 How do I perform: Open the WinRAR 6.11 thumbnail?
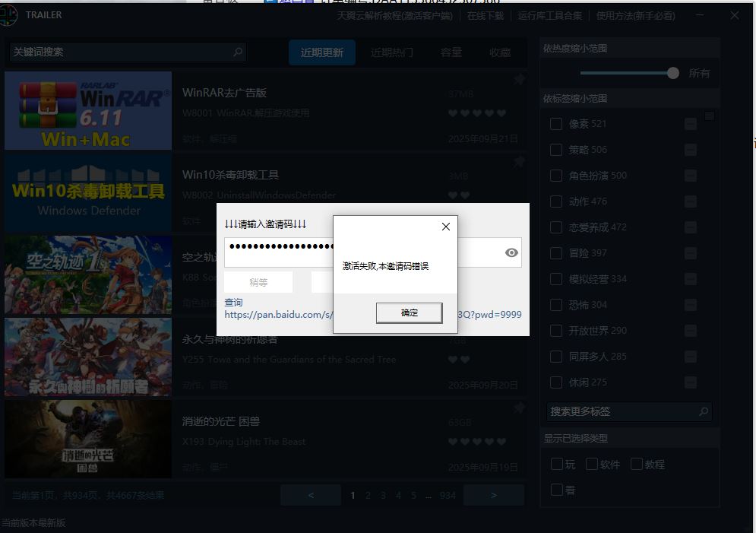[x=88, y=110]
